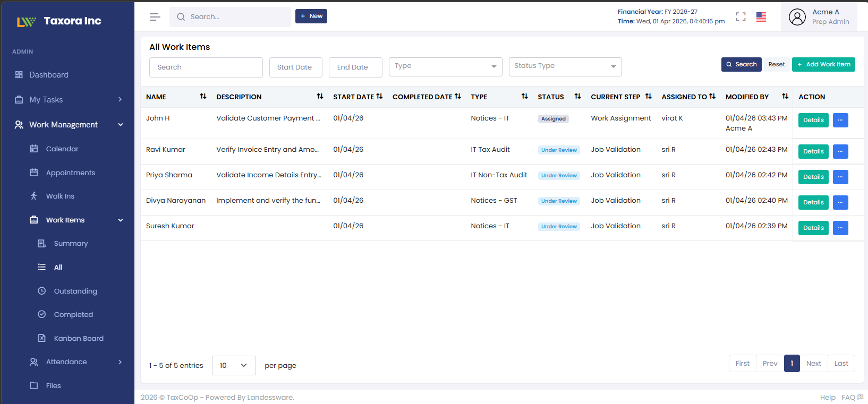Viewport: 868px width, 404px height.
Task: Reset the work item filters
Action: (777, 64)
